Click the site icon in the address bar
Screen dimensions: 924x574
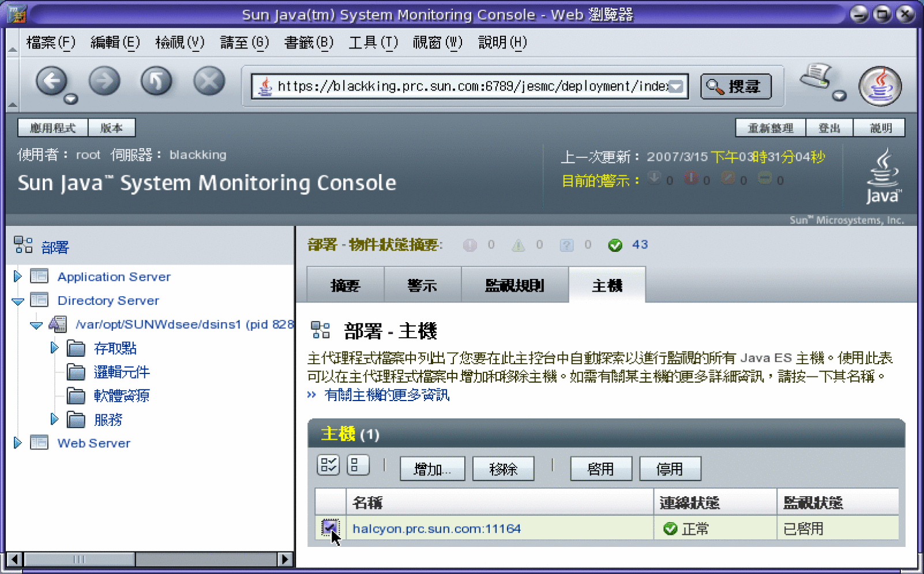point(265,86)
